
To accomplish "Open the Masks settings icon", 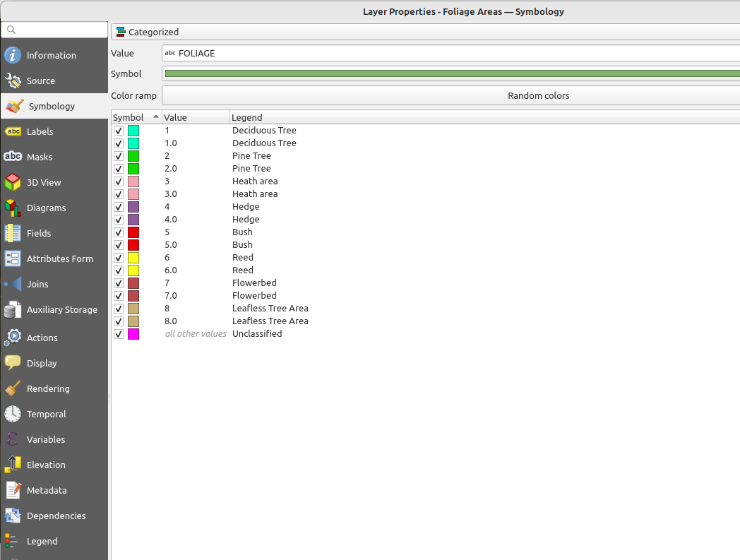I will tap(13, 157).
